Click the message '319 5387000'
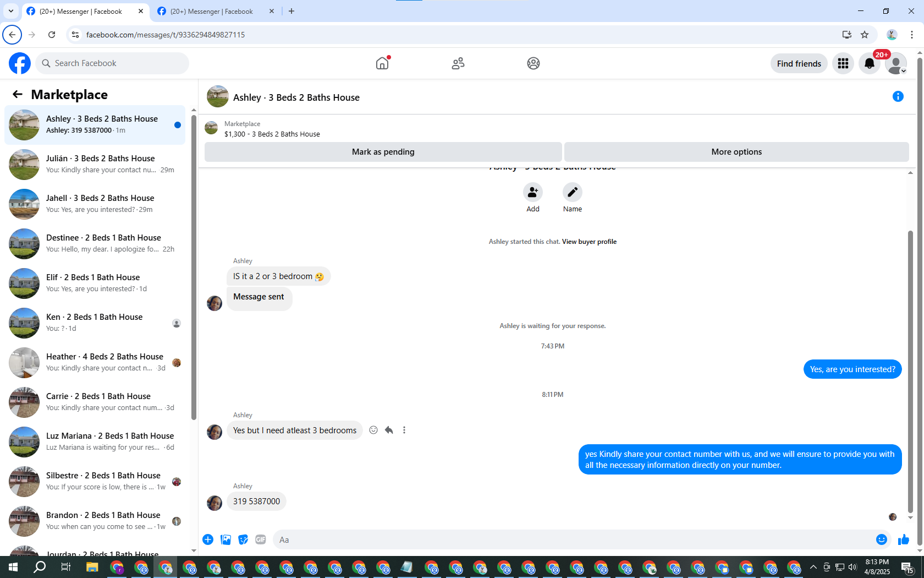This screenshot has height=578, width=924. click(x=256, y=501)
